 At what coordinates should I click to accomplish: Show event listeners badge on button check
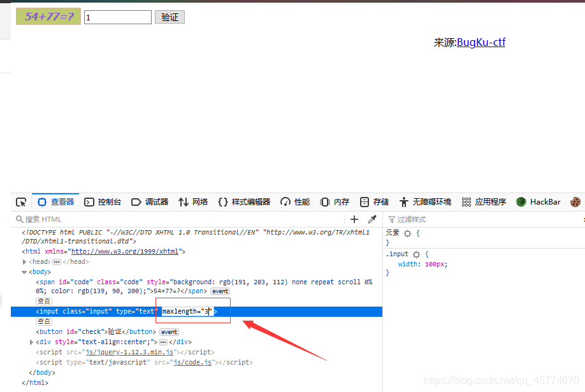pyautogui.click(x=169, y=332)
